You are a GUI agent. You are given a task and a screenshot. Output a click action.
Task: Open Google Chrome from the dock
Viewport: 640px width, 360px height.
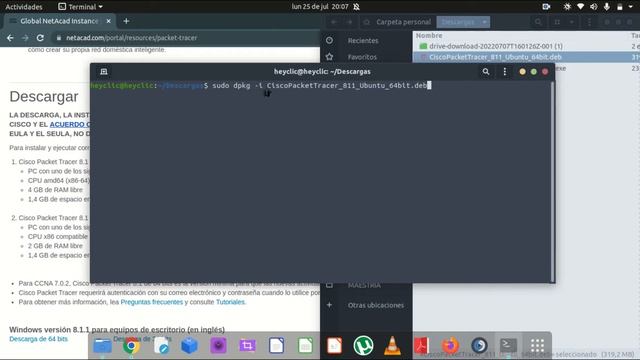click(x=131, y=346)
